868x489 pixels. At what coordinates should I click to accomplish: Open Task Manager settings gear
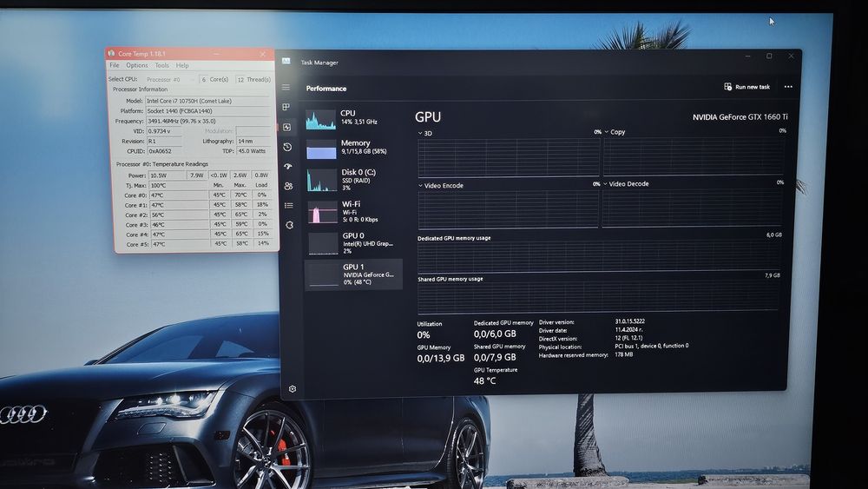pyautogui.click(x=293, y=389)
